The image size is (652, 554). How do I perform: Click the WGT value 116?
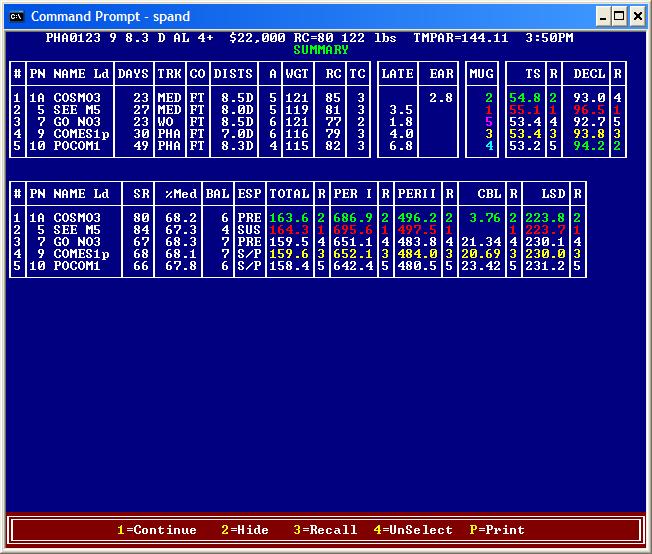click(x=297, y=134)
